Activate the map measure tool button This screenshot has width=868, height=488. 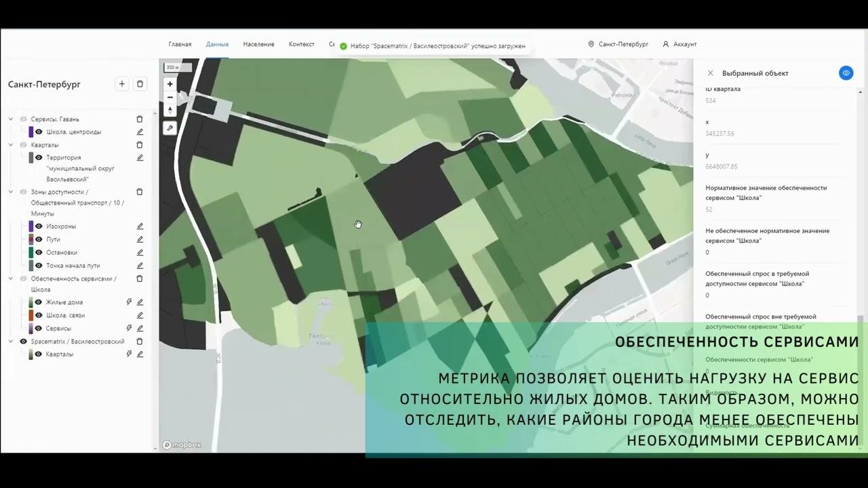click(170, 128)
